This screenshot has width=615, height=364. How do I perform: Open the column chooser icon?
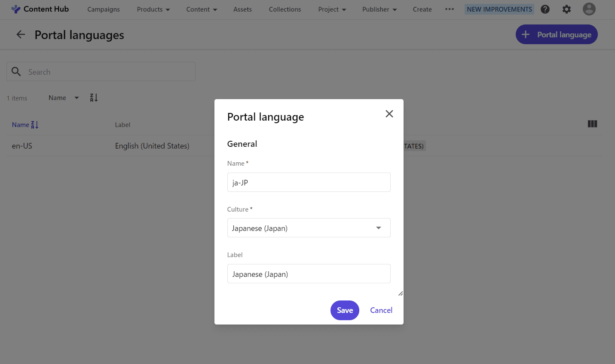point(592,124)
